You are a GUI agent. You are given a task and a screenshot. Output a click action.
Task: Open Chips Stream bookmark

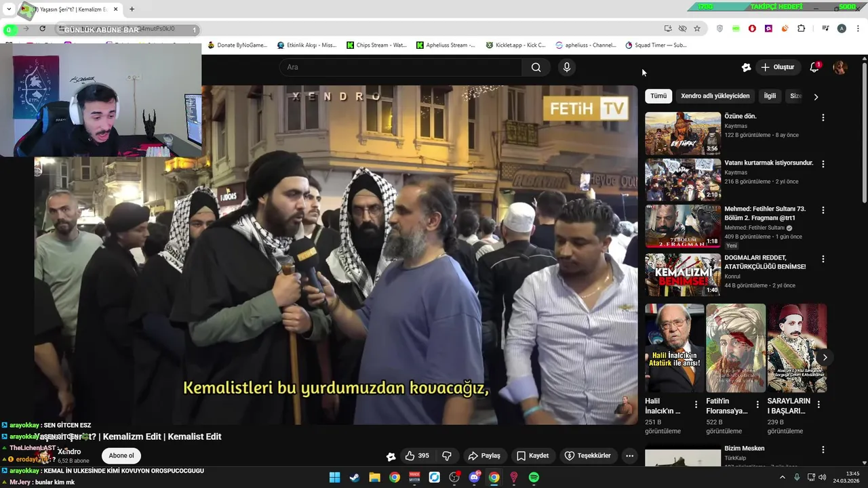(376, 45)
